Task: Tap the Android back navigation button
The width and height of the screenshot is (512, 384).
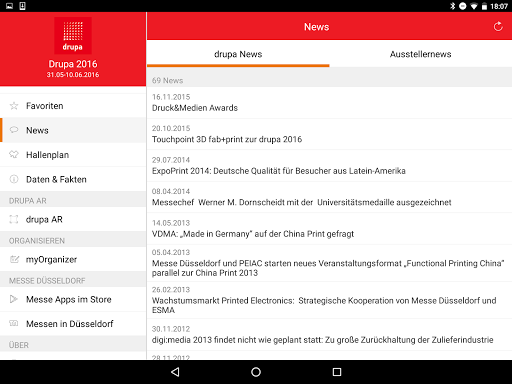Action: point(175,372)
